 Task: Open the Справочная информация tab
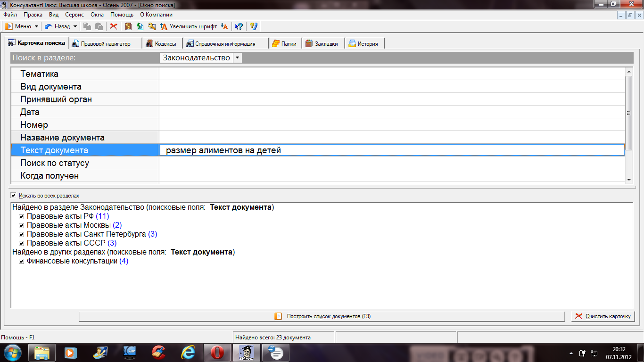226,43
